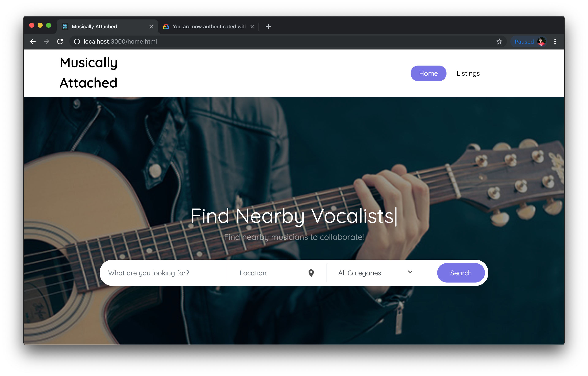Reload the current page
This screenshot has width=588, height=376.
(x=60, y=42)
